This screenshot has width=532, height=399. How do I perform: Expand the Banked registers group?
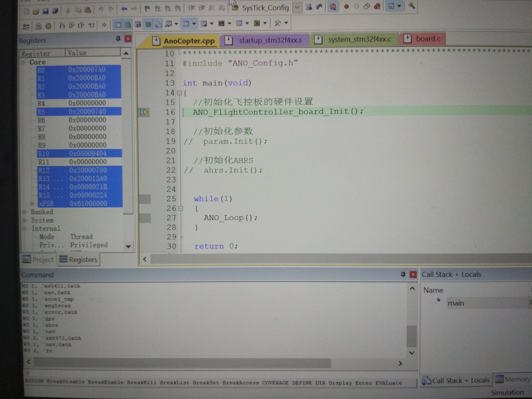coord(24,212)
